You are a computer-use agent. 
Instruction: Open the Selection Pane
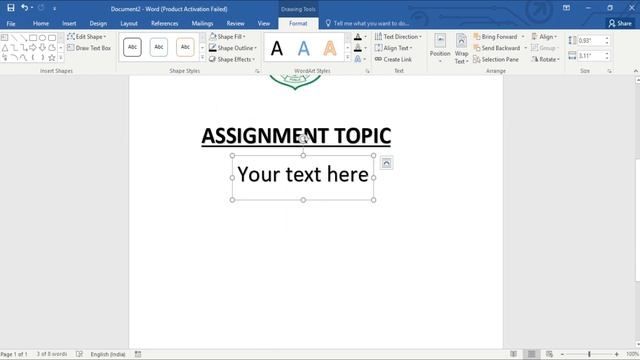(496, 59)
